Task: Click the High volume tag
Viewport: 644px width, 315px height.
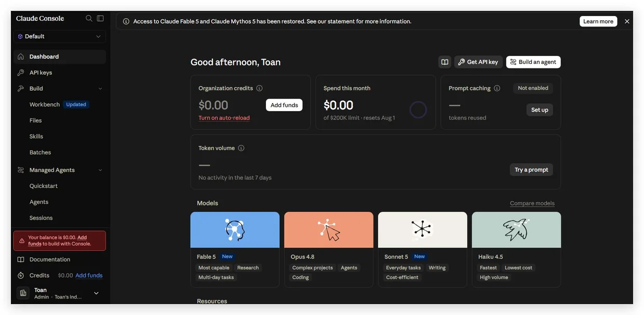Action: [494, 277]
